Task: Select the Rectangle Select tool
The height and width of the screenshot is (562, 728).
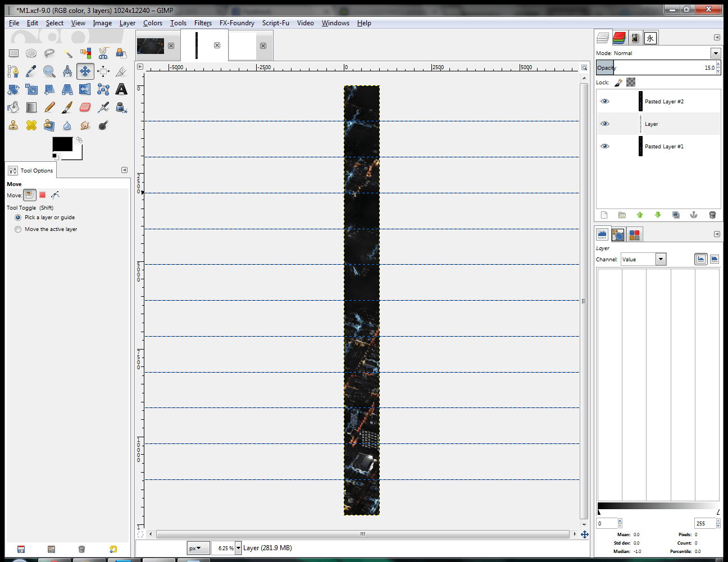Action: pyautogui.click(x=13, y=53)
